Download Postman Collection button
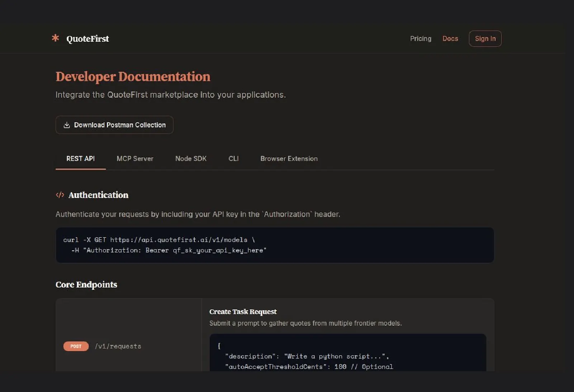 pos(114,125)
